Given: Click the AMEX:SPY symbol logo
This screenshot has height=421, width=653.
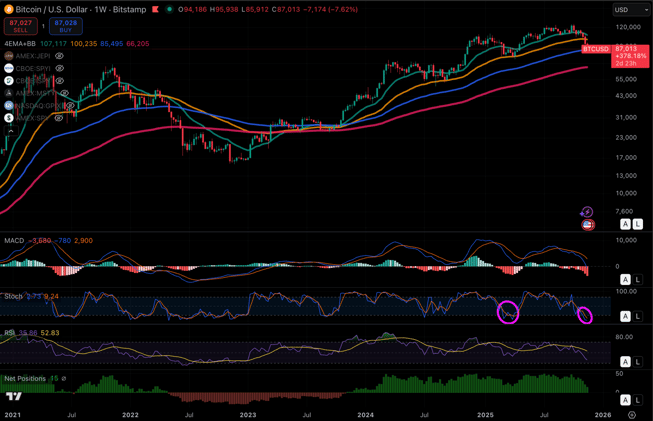Looking at the screenshot, I should coord(9,118).
